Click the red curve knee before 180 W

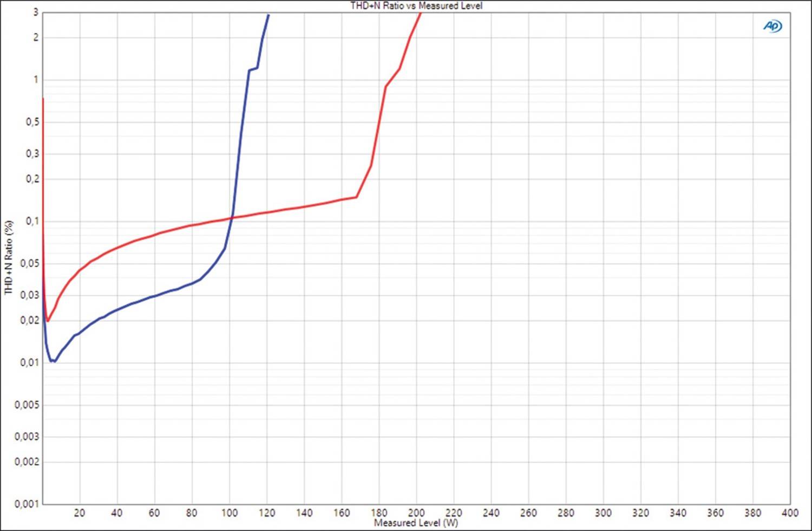pos(356,197)
